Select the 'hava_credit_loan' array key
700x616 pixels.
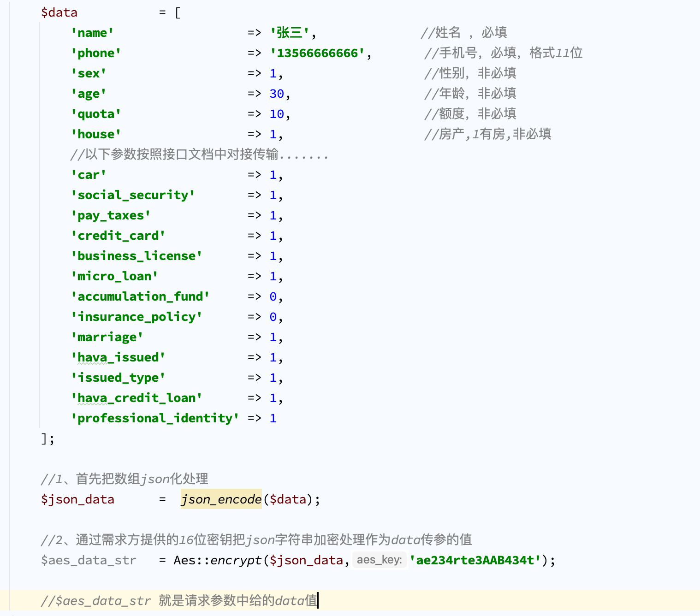(x=136, y=398)
